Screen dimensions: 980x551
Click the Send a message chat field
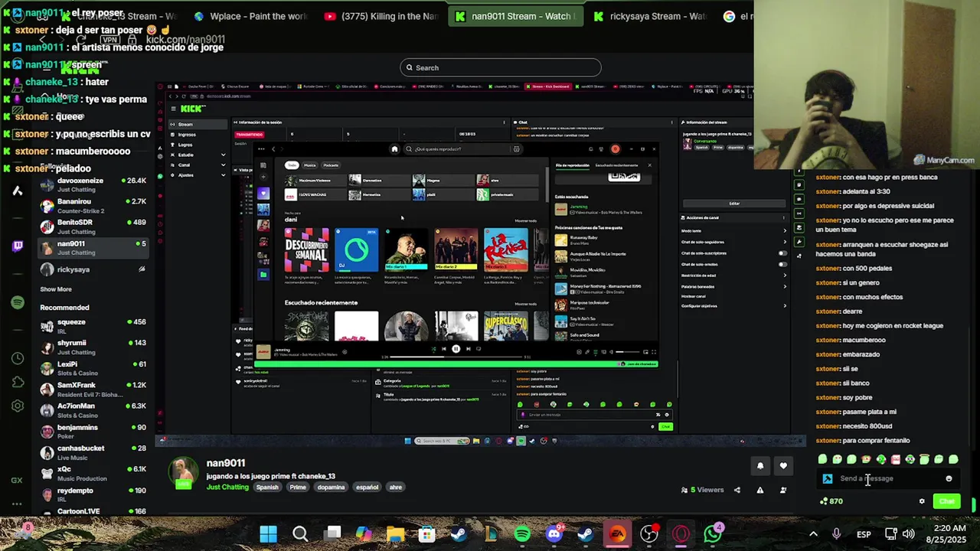(888, 479)
